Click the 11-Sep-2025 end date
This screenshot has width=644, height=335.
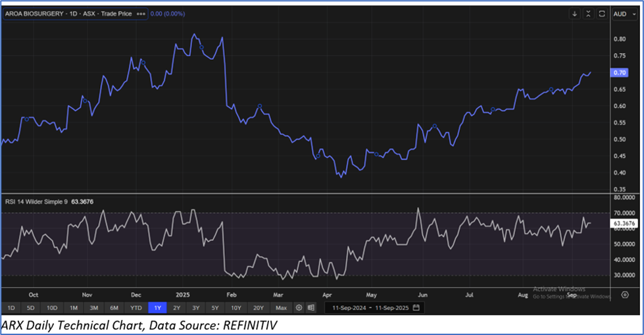[x=392, y=308]
